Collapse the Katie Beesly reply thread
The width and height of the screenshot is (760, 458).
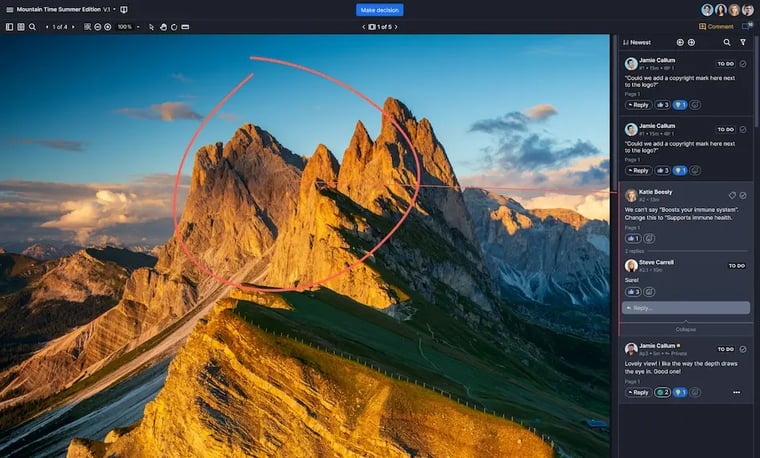(x=685, y=328)
